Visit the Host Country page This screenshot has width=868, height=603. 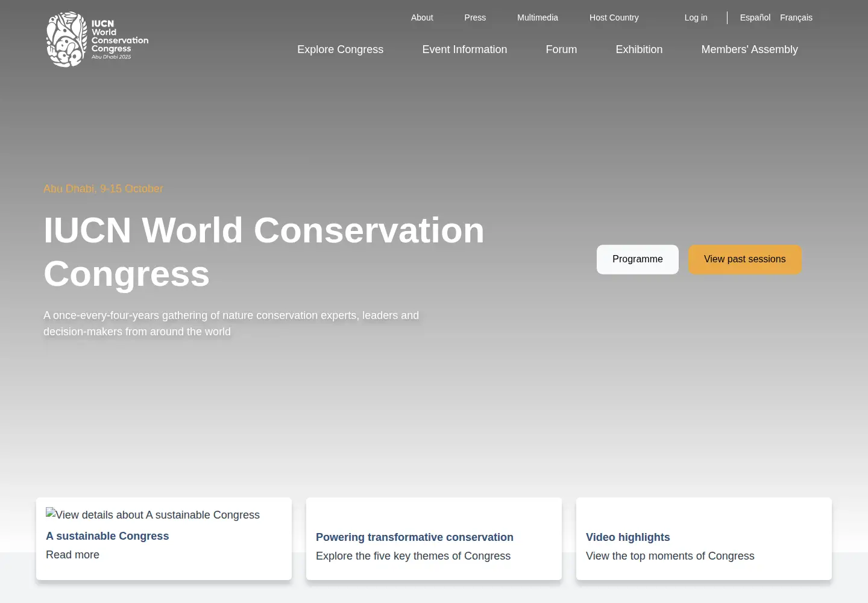click(614, 17)
